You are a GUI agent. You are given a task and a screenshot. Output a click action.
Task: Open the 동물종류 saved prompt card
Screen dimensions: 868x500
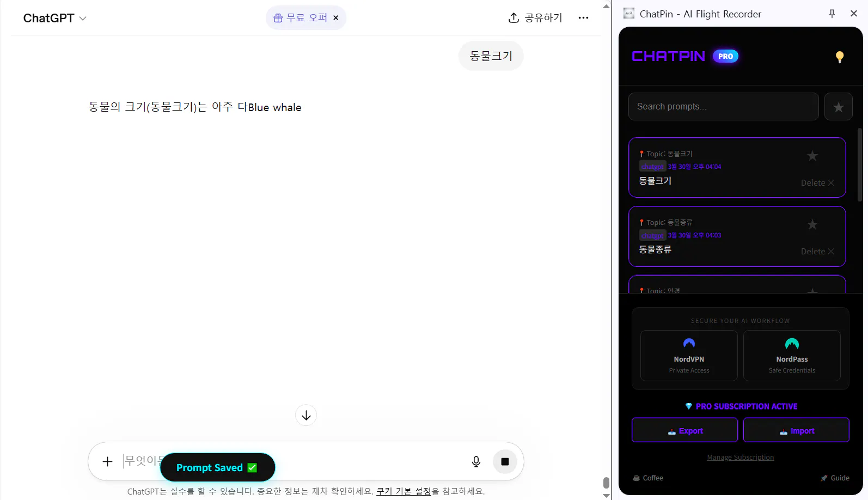coord(737,236)
